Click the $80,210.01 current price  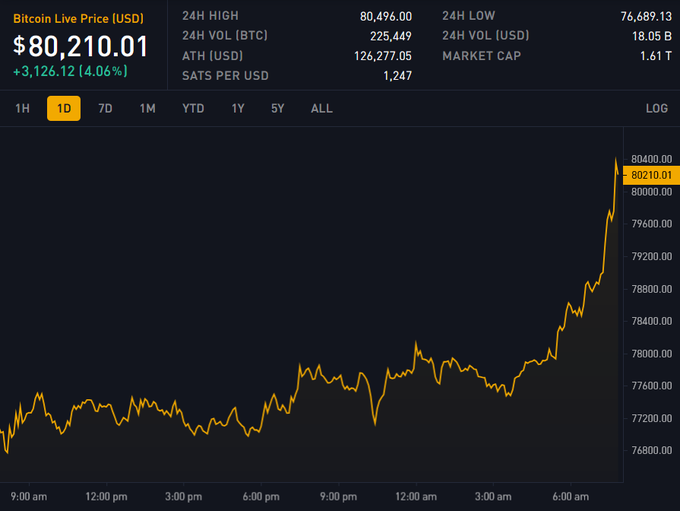[81, 46]
